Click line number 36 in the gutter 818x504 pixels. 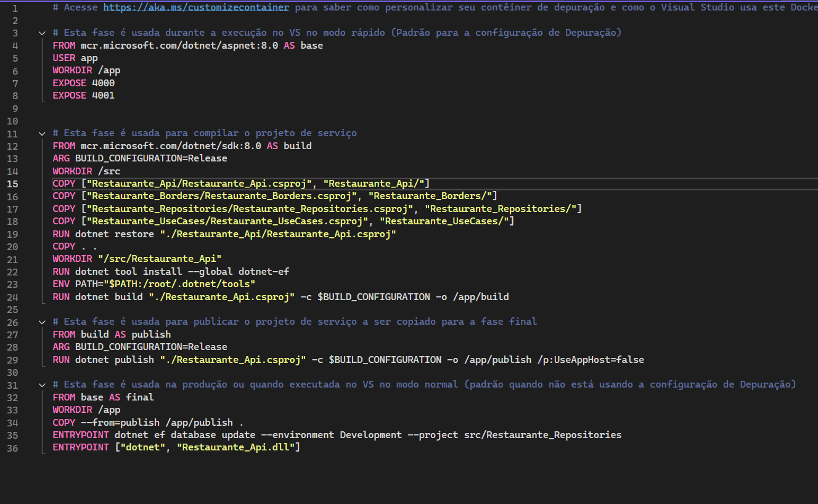[x=12, y=447]
